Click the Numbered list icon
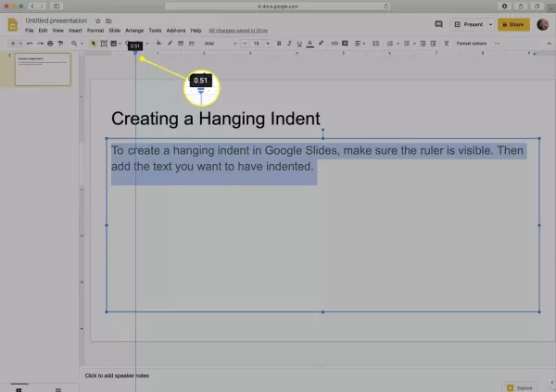This screenshot has width=556, height=392. click(x=390, y=44)
